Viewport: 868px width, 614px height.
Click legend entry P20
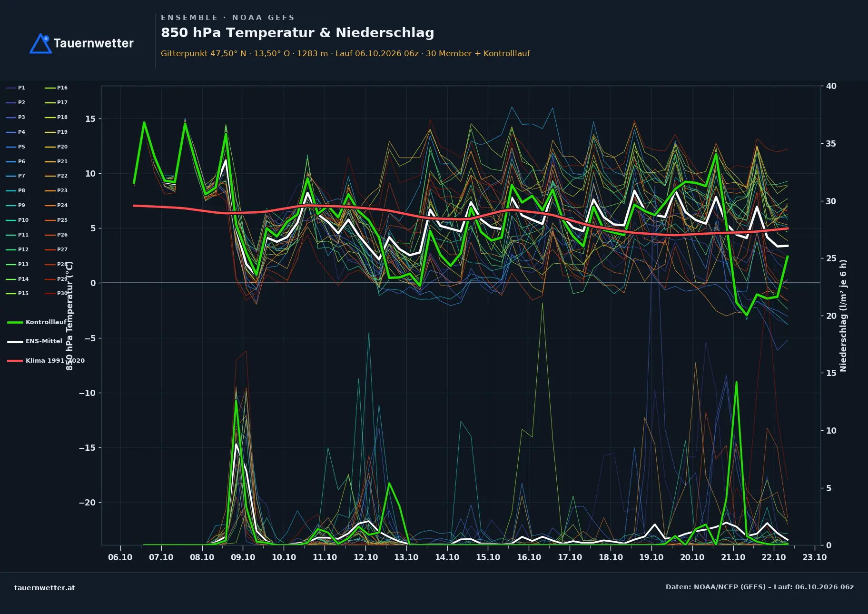(56, 147)
